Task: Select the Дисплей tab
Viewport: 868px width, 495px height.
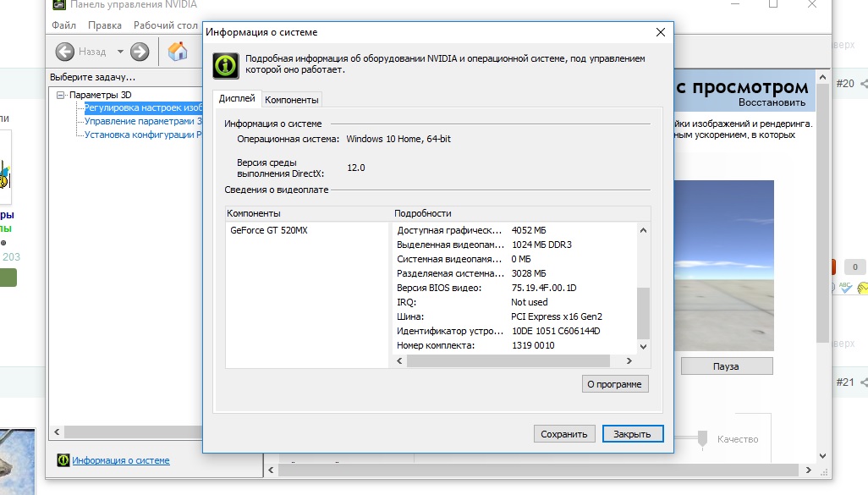Action: coord(237,98)
